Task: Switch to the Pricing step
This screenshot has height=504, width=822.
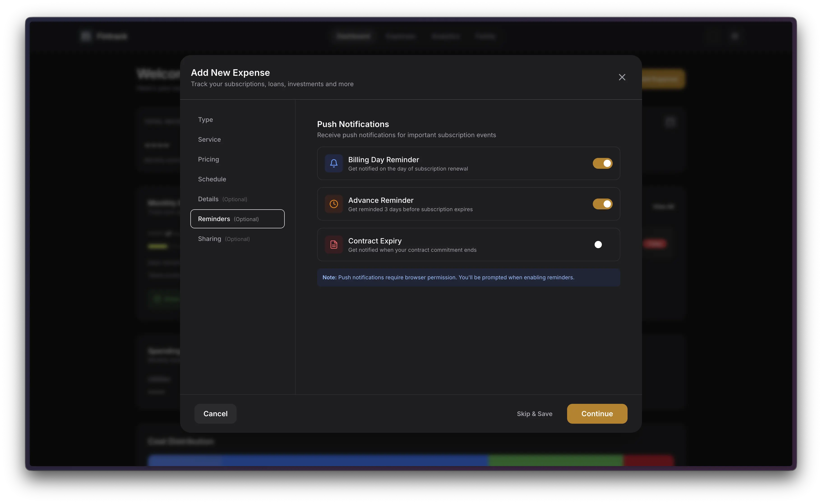Action: (237, 159)
